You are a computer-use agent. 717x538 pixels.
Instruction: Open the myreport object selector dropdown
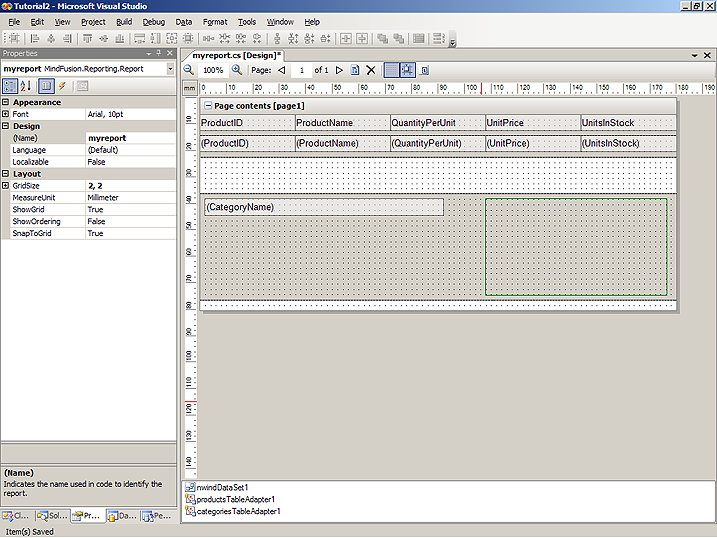pyautogui.click(x=171, y=69)
